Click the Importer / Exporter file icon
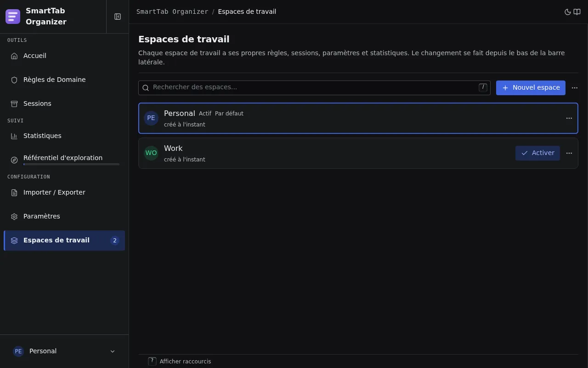588x368 pixels. pos(14,192)
